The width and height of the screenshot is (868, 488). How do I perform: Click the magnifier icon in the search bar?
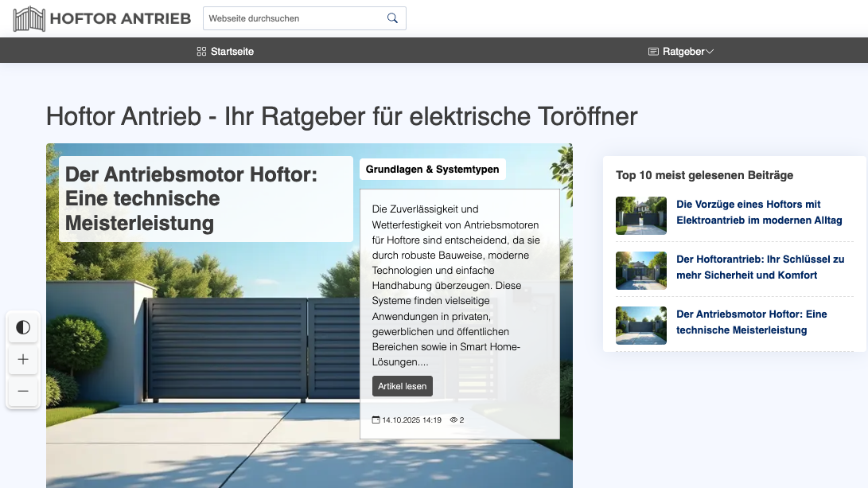coord(391,18)
